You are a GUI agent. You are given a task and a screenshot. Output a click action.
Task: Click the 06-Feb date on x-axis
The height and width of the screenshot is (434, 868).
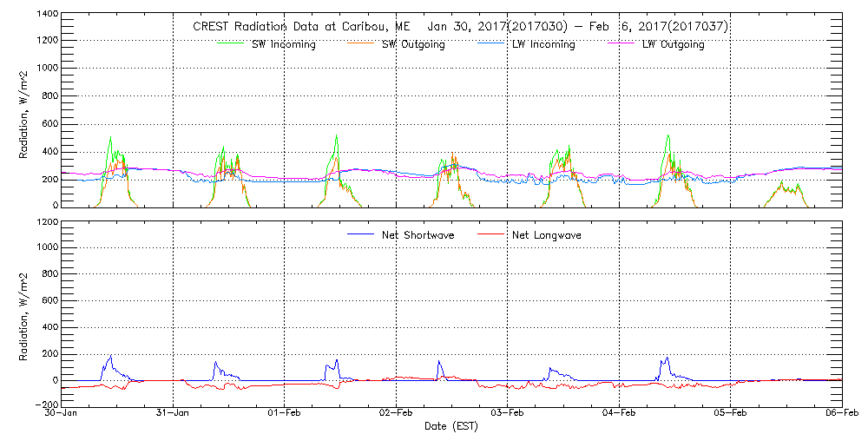tap(840, 413)
